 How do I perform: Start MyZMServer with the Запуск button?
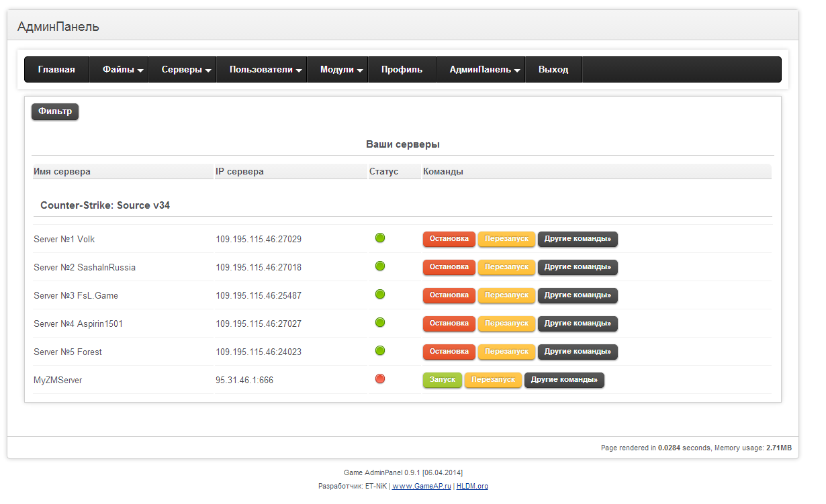point(442,380)
